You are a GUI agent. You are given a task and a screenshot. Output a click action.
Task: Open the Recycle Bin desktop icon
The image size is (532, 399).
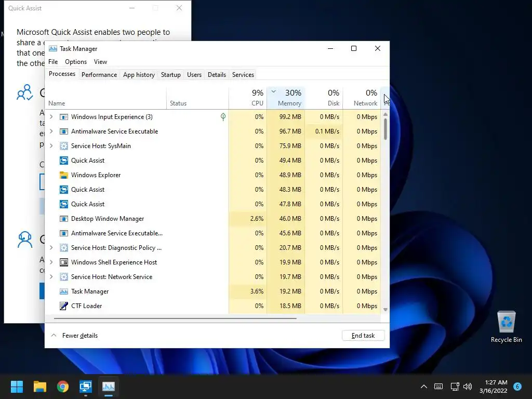tap(506, 327)
